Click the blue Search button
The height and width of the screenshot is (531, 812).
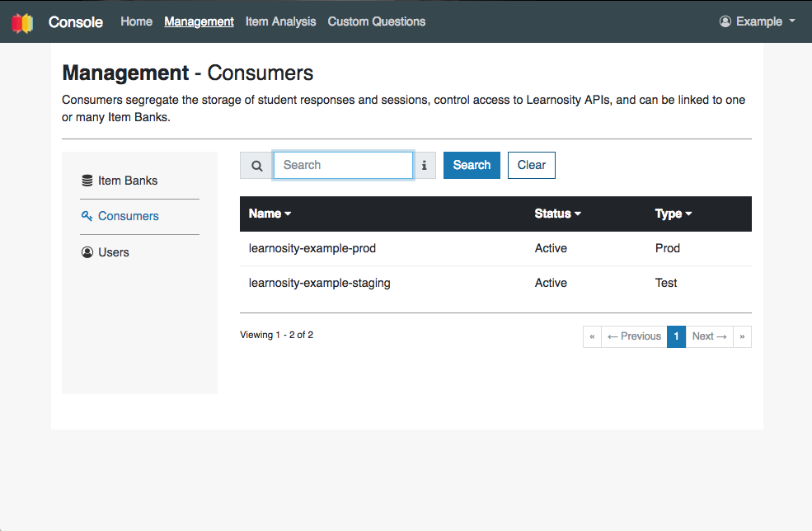coord(472,165)
